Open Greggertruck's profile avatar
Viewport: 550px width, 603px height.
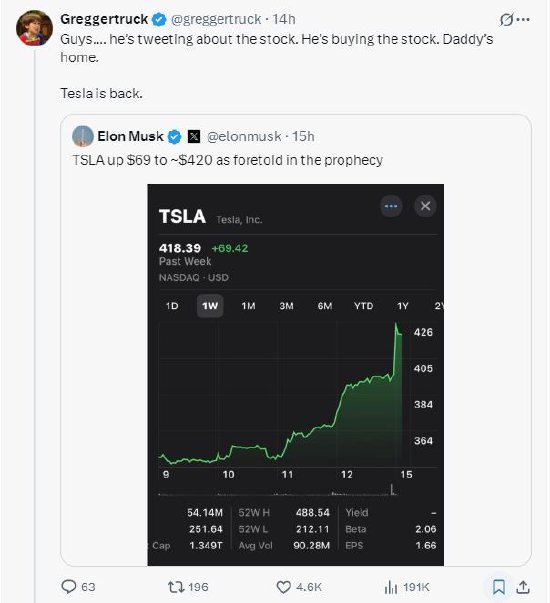coord(34,28)
